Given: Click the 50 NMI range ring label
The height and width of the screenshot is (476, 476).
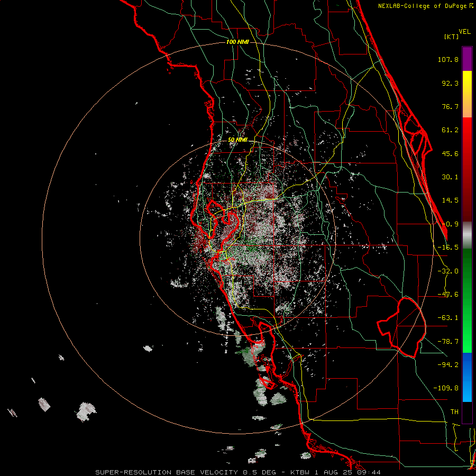Looking at the screenshot, I should 237,140.
